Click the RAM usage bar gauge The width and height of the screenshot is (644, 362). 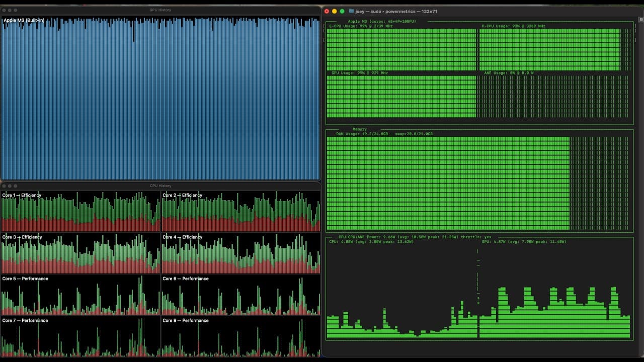point(478,184)
